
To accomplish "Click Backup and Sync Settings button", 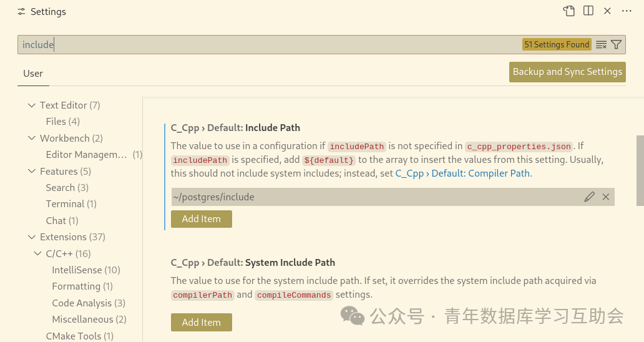I will 567,72.
